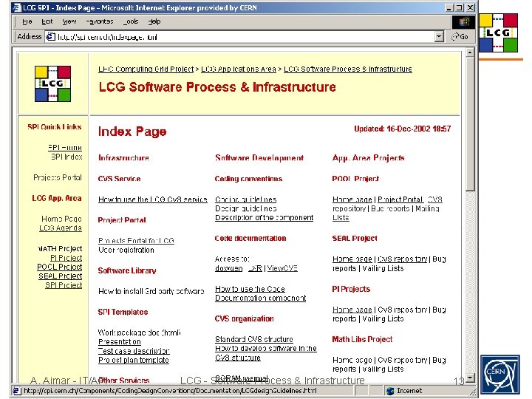Open LCG Agenda sidebar link
The image size is (532, 399).
pos(61,228)
